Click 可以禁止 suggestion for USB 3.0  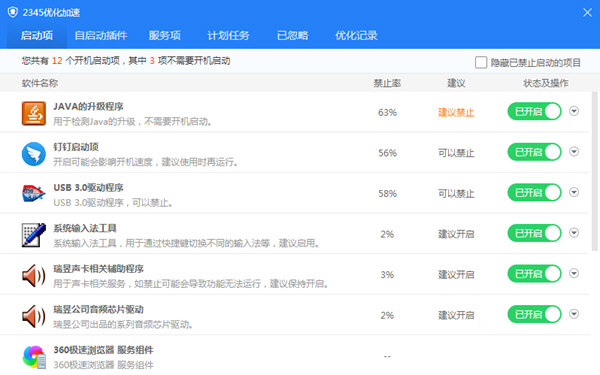click(456, 194)
